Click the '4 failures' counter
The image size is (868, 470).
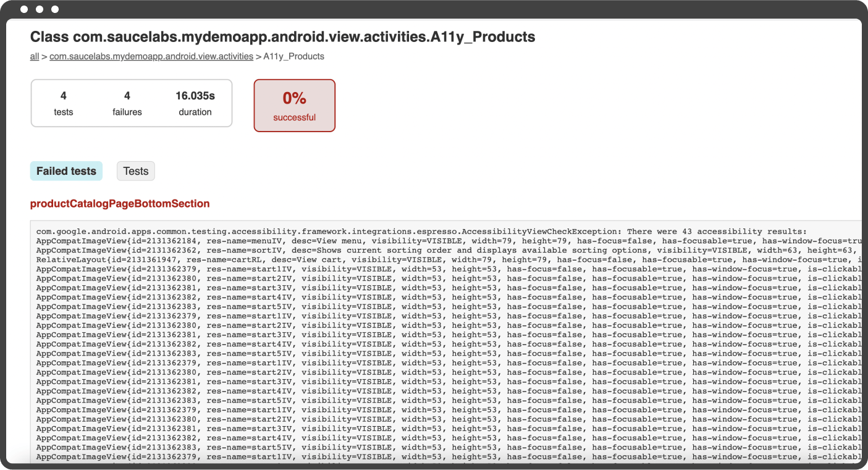click(127, 103)
